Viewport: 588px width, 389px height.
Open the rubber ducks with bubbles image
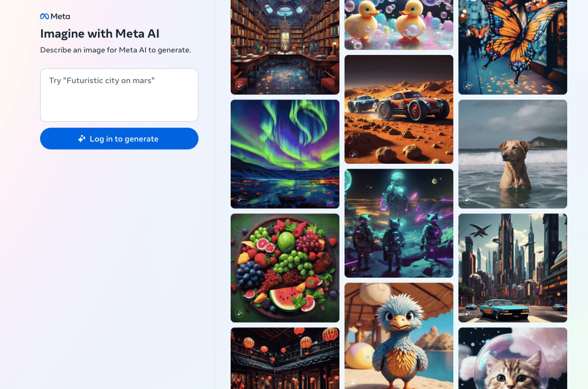click(398, 25)
